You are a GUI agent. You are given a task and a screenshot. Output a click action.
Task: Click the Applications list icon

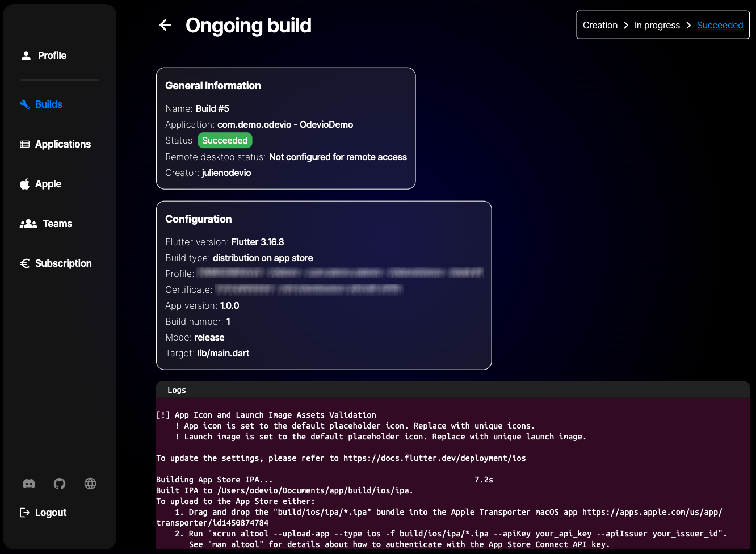(25, 144)
